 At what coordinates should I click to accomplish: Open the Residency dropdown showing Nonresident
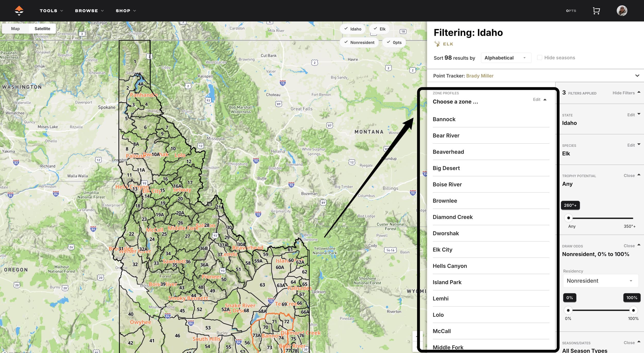[x=600, y=281]
